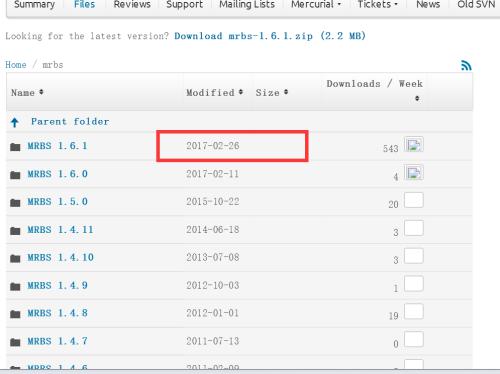Open the Reviews tab
Image resolution: width=500 pixels, height=374 pixels.
[x=132, y=4]
